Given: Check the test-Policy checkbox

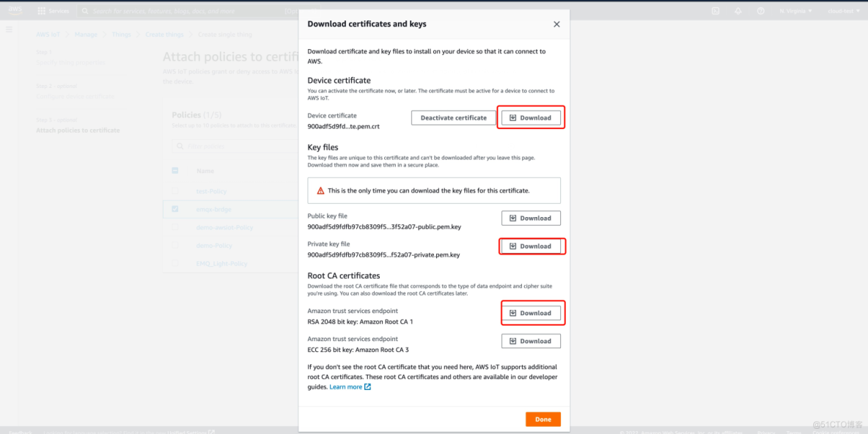Looking at the screenshot, I should tap(174, 191).
